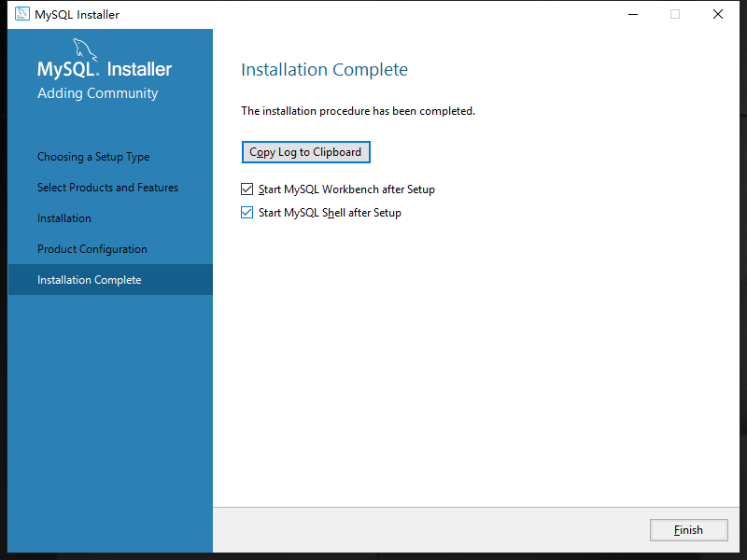Screen dimensions: 747x560
Task: Open the Installation step in sidebar
Action: point(64,218)
